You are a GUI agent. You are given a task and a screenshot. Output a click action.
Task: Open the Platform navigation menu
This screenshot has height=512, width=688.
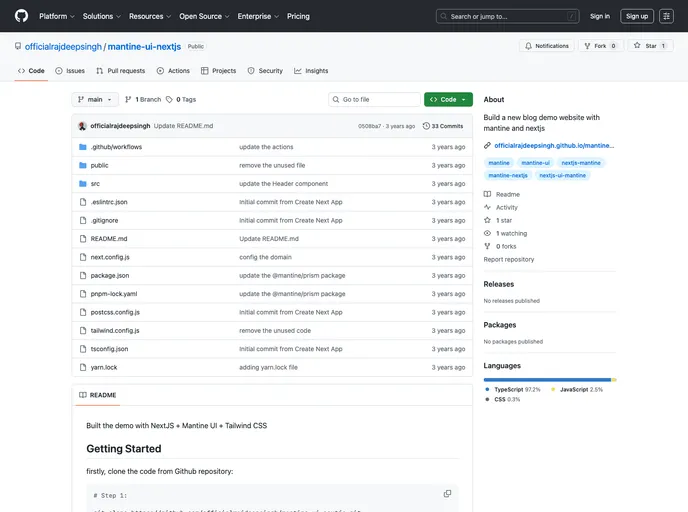(x=56, y=16)
